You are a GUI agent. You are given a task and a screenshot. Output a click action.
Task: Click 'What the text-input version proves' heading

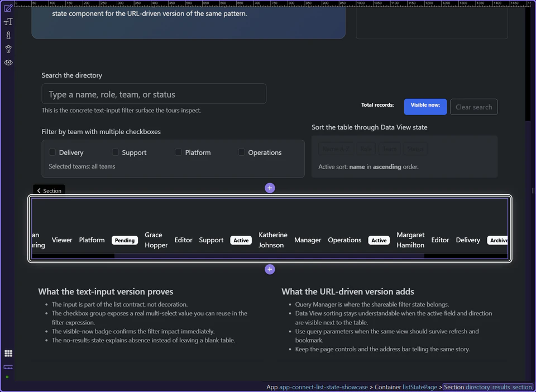point(106,291)
